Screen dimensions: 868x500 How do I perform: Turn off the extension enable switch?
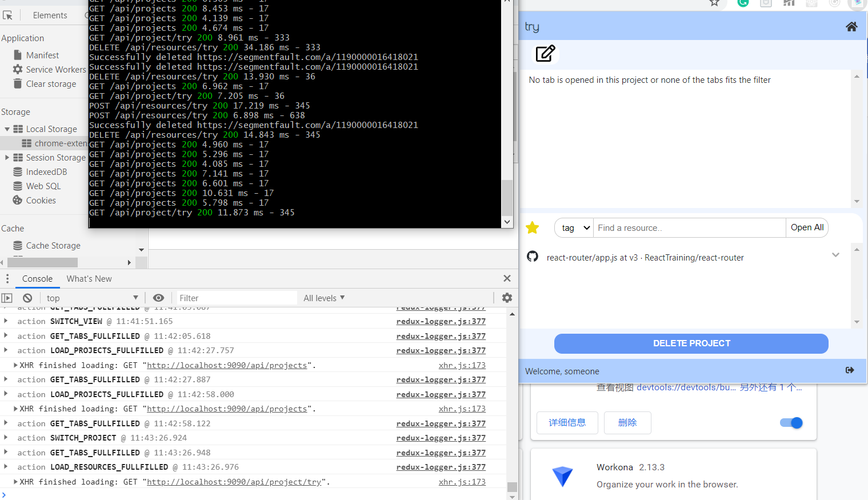coord(791,423)
